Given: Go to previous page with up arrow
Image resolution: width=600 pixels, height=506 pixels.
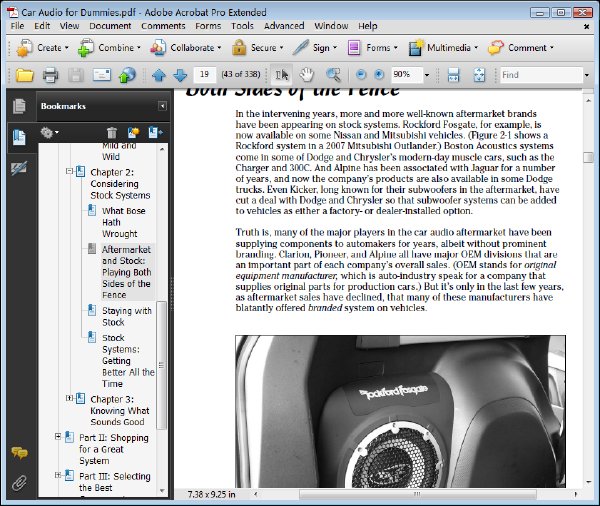Looking at the screenshot, I should click(x=159, y=75).
